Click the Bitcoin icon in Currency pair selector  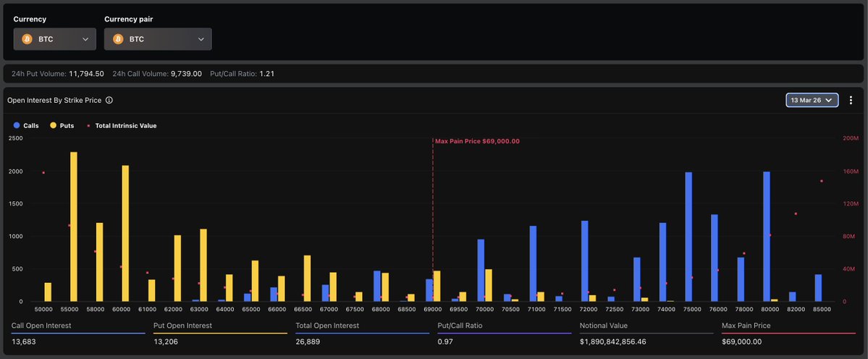pyautogui.click(x=118, y=39)
